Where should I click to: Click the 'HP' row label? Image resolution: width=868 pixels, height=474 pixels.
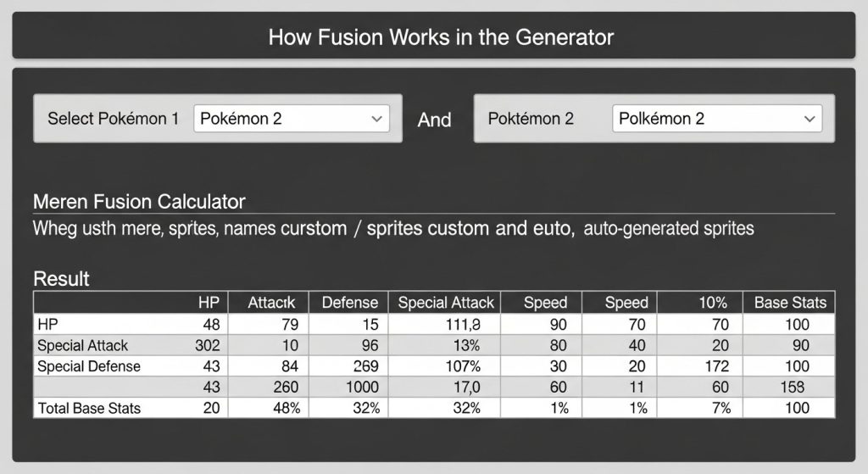tap(47, 324)
